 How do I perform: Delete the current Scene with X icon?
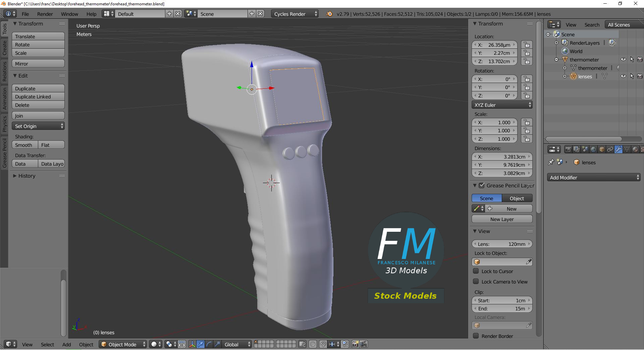tap(260, 14)
